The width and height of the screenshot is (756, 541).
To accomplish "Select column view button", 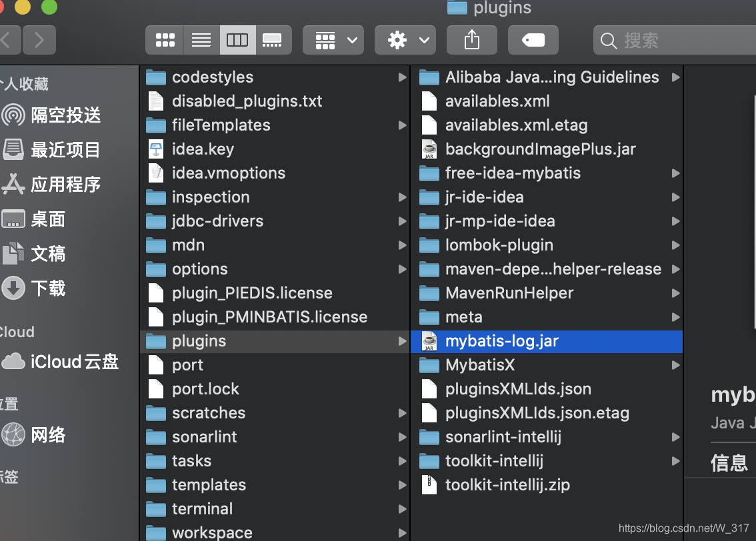I will click(x=237, y=40).
